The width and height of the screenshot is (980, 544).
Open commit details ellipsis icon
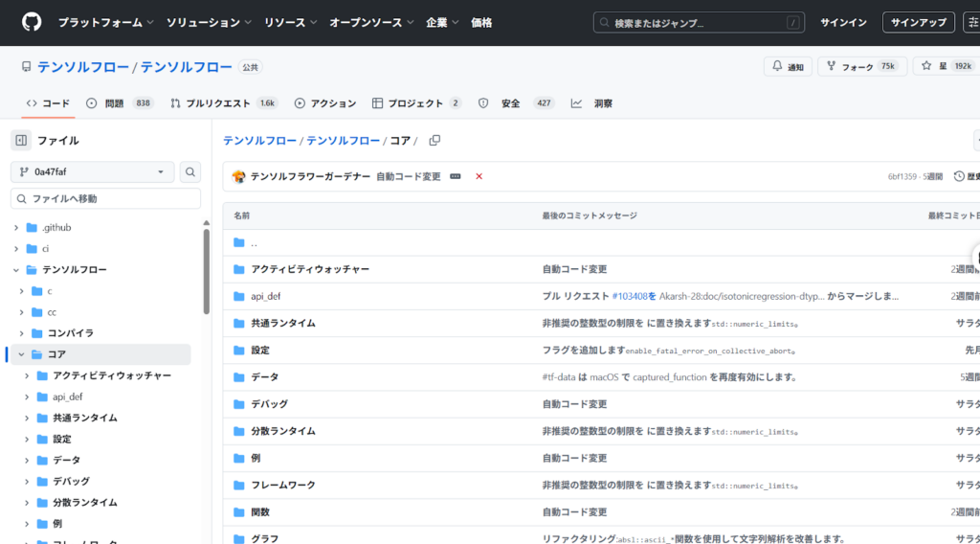(x=456, y=177)
